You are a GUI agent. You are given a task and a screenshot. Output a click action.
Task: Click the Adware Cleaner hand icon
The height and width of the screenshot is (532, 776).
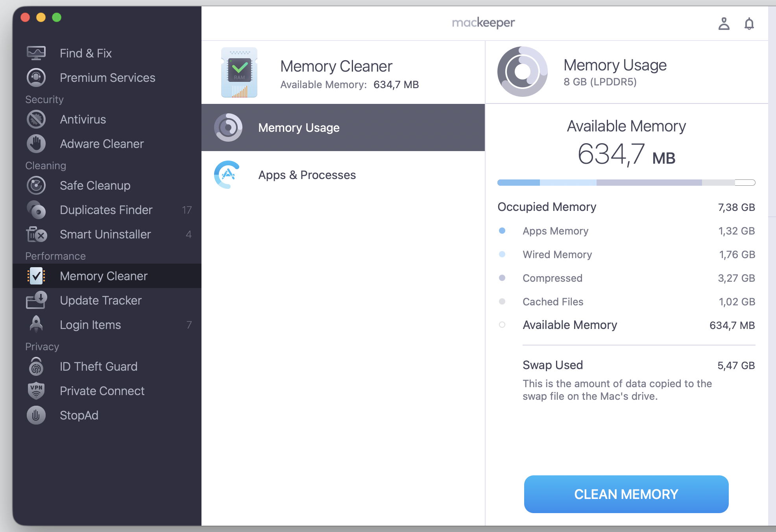(x=36, y=144)
